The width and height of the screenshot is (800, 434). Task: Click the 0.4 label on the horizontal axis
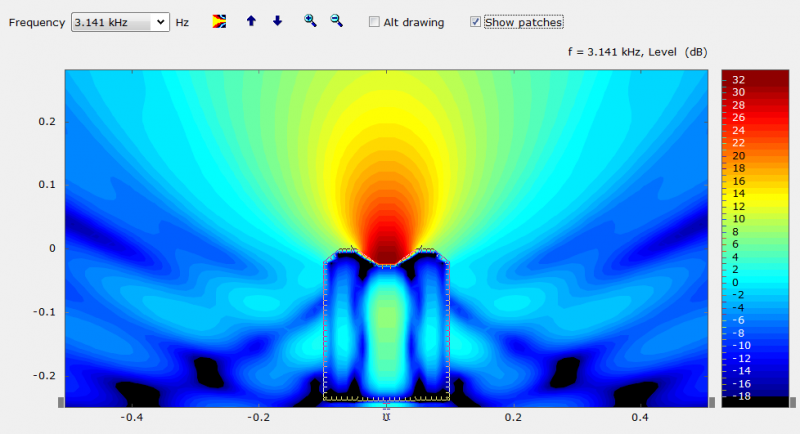[x=640, y=417]
